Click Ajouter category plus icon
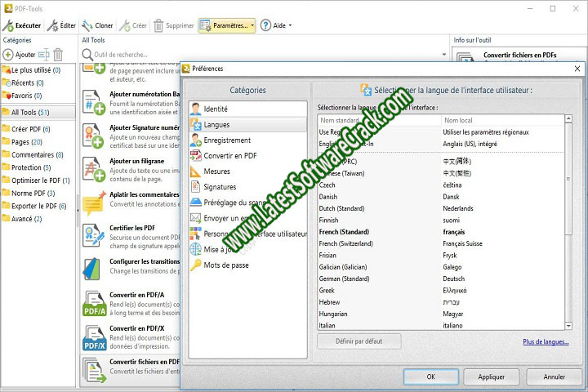The width and height of the screenshot is (588, 392). point(8,55)
